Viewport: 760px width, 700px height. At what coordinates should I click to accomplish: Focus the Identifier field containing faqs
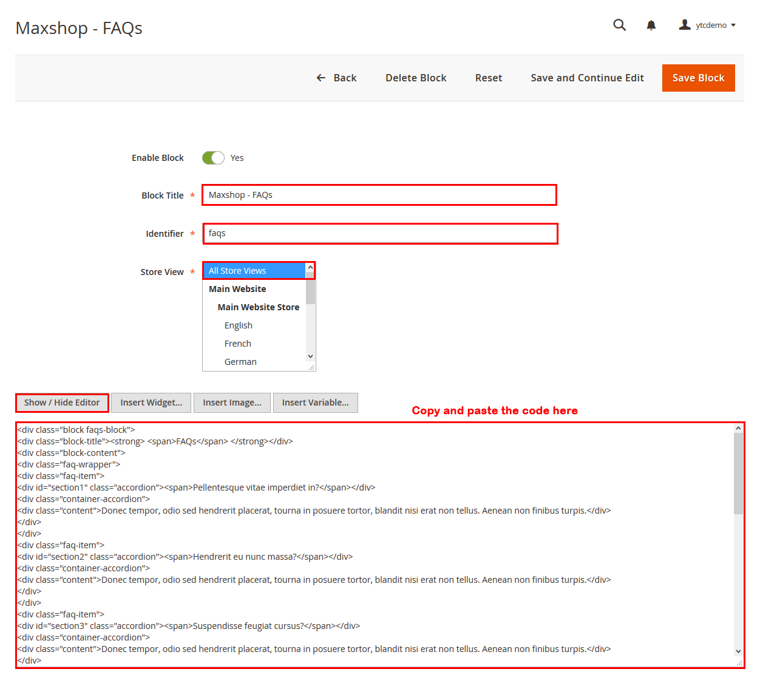tap(380, 234)
